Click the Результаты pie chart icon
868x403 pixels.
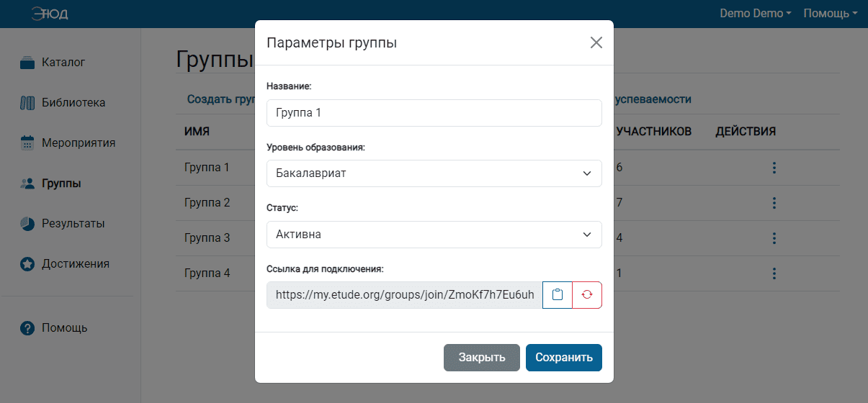[x=27, y=224]
